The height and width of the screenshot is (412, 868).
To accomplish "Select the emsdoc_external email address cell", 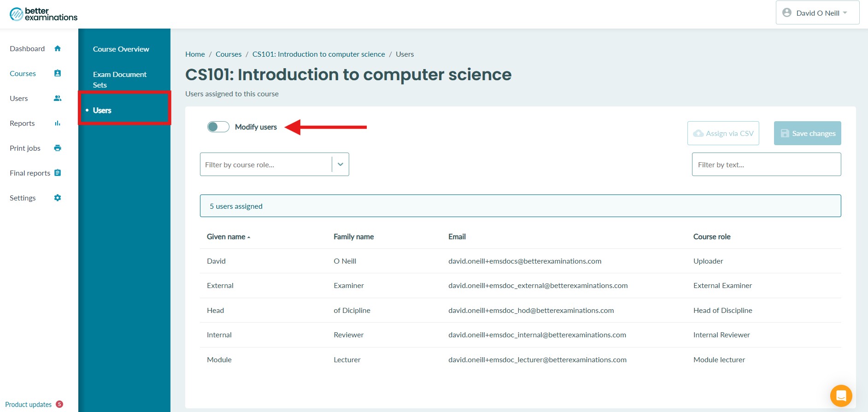I will click(538, 285).
